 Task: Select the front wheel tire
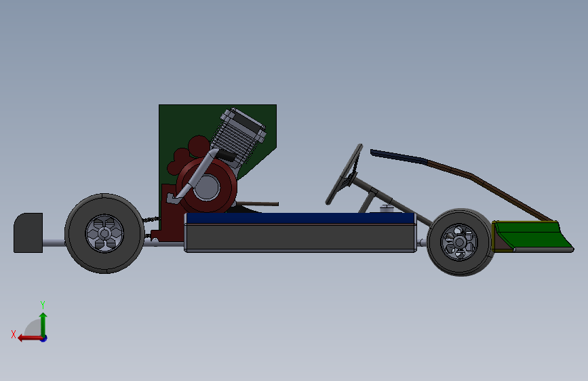435,242
